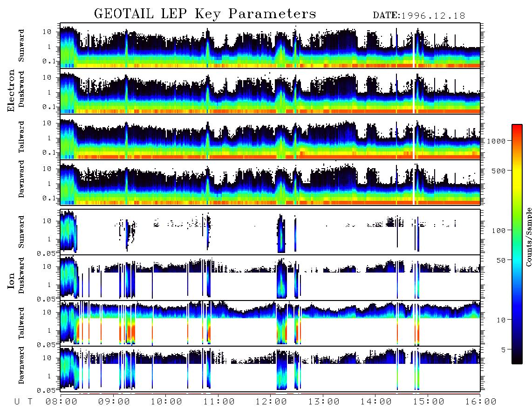532x410 pixels.
Task: Click the 500 colorbar tick label
Action: tap(499, 171)
